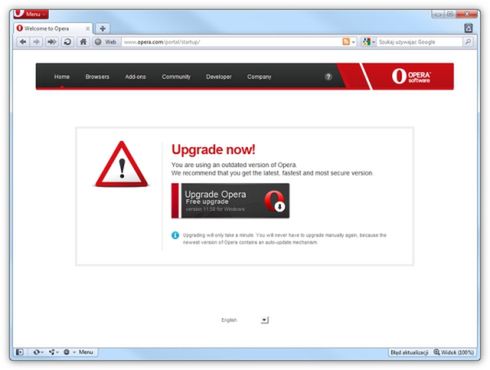Click the magnifier search button
490x370 pixels.
click(468, 42)
